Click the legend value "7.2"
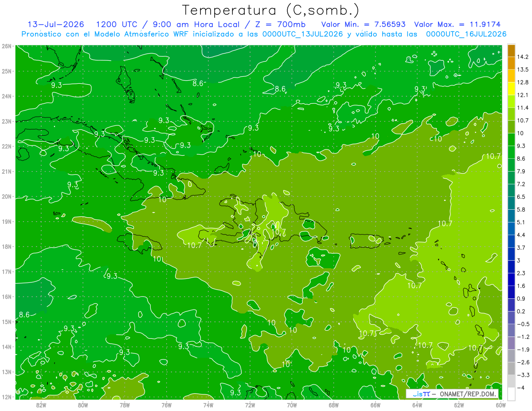532x411 pixels. pos(521,184)
